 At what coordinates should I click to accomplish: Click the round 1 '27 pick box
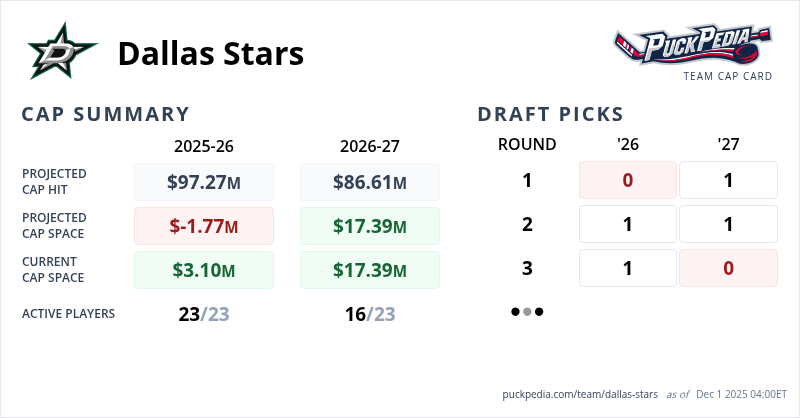[x=728, y=180]
